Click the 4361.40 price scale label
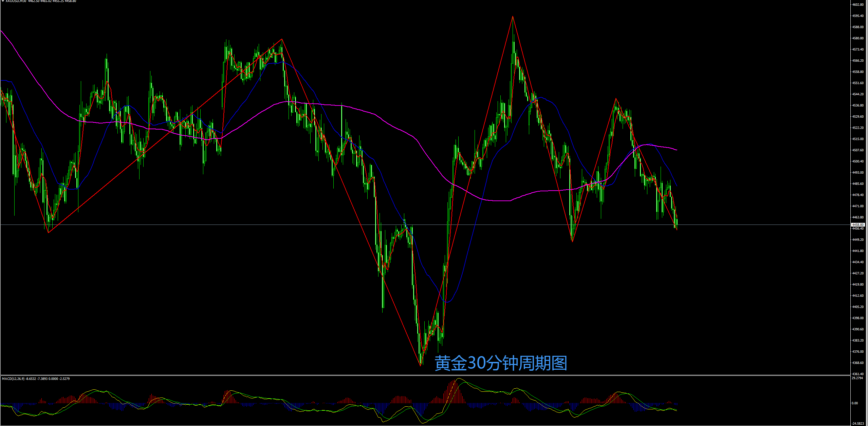 858,374
